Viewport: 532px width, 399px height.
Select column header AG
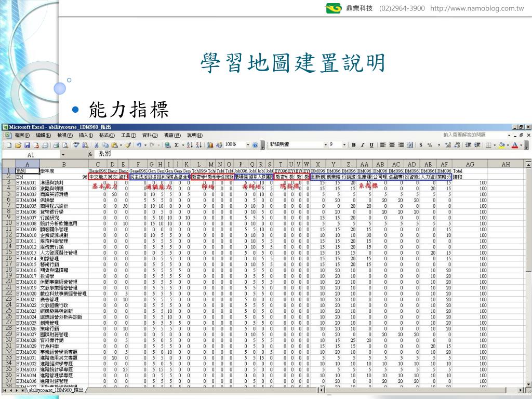coord(470,164)
